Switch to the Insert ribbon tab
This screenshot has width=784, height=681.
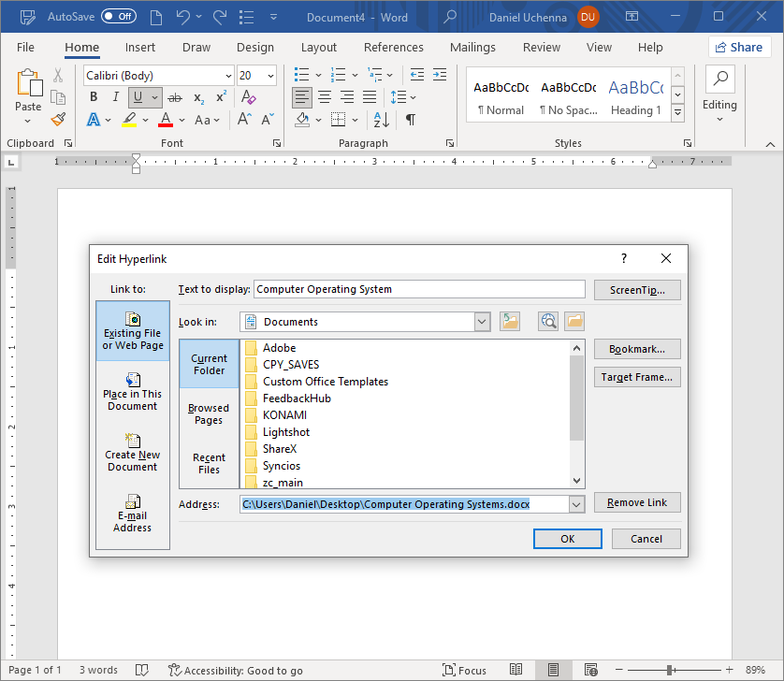coord(140,47)
